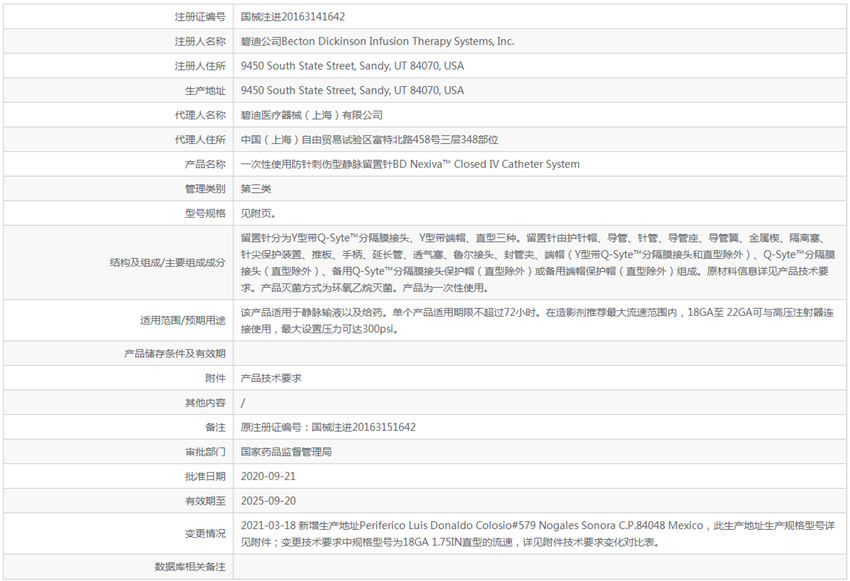The height and width of the screenshot is (581, 850).
Task: Click the attachment value 产品技术要求
Action: pos(271,378)
